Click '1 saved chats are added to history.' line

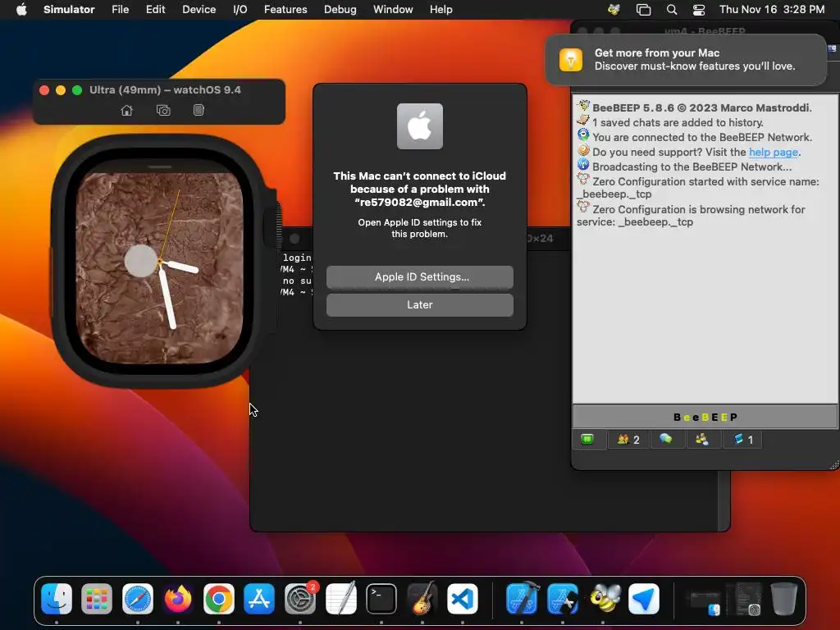(678, 123)
